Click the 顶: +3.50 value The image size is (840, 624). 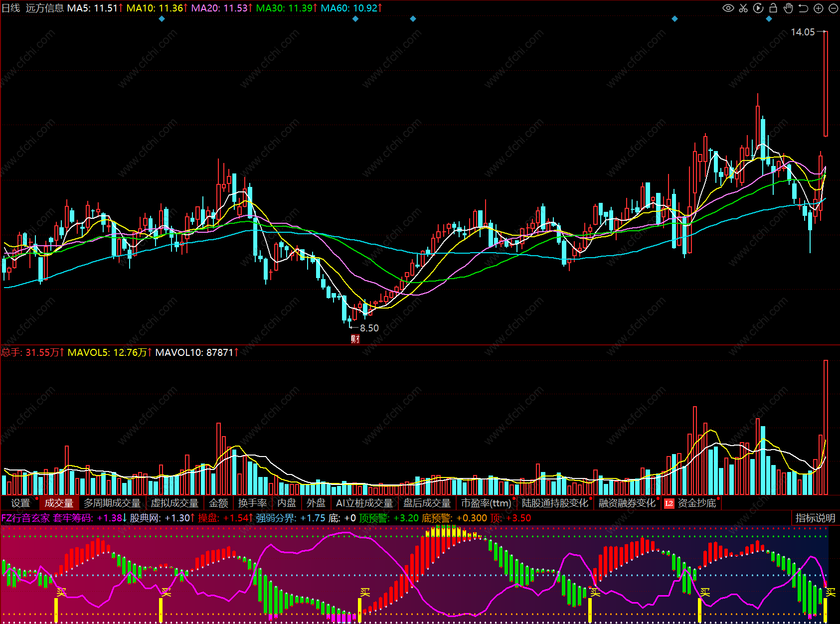(510, 518)
